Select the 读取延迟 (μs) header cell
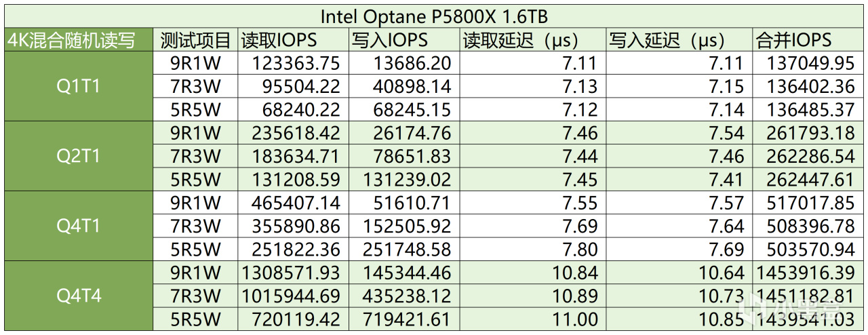The image size is (868, 335). 533,40
